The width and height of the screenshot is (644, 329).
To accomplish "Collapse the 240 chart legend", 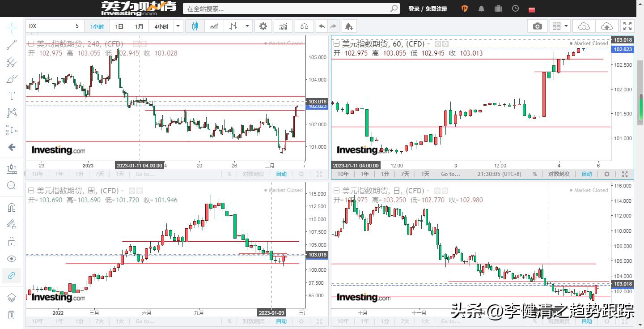I will 31,43.
